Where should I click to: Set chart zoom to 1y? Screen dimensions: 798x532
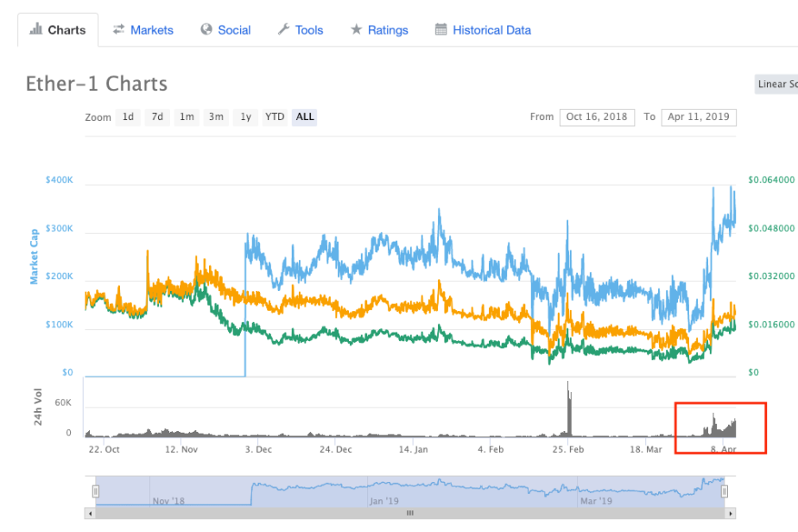pos(246,117)
